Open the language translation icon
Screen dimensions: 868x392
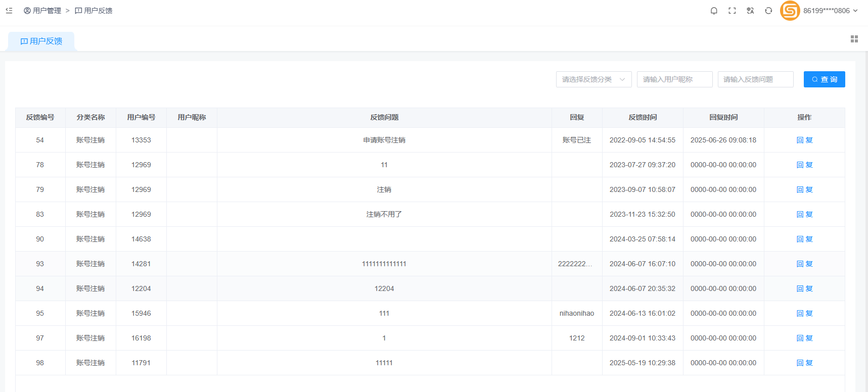pyautogui.click(x=750, y=11)
